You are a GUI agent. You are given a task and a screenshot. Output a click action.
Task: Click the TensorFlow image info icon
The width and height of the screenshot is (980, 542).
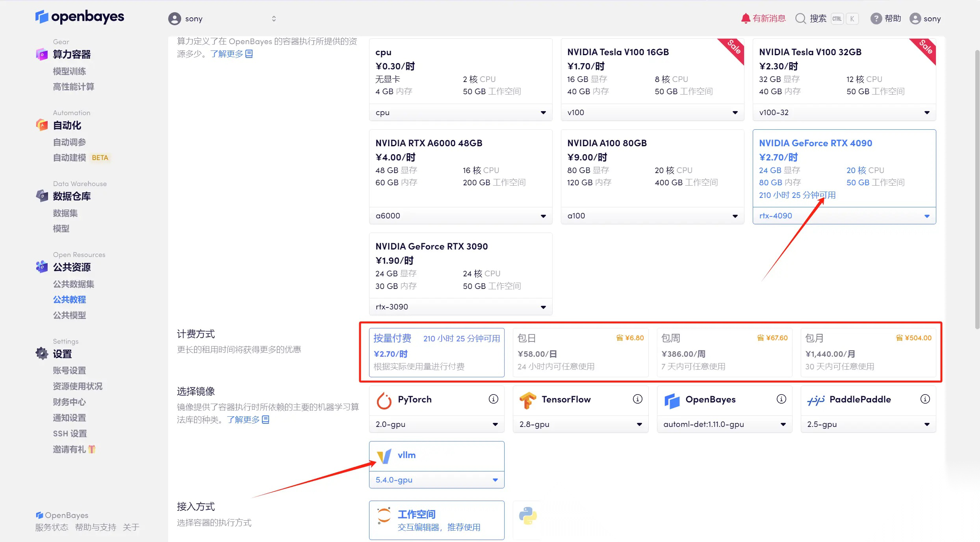click(x=637, y=399)
